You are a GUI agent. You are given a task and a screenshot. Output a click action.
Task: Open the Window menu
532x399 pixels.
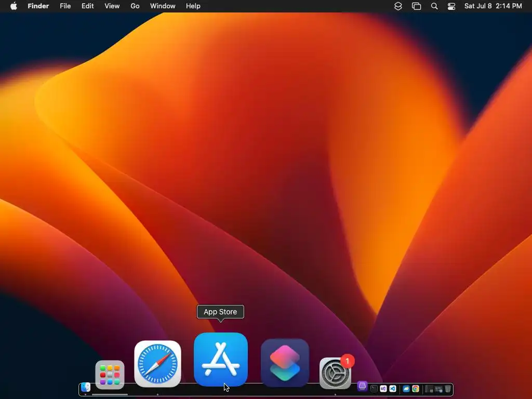pos(163,6)
